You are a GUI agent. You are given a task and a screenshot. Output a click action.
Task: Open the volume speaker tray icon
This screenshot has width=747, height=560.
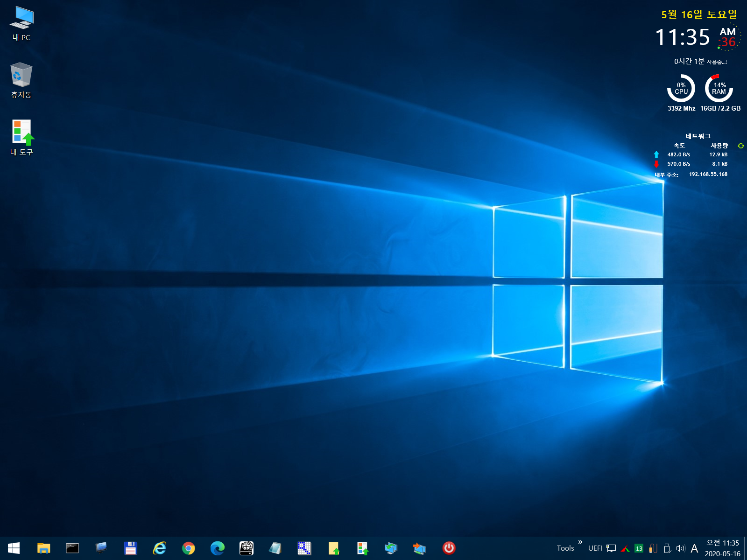(x=681, y=549)
